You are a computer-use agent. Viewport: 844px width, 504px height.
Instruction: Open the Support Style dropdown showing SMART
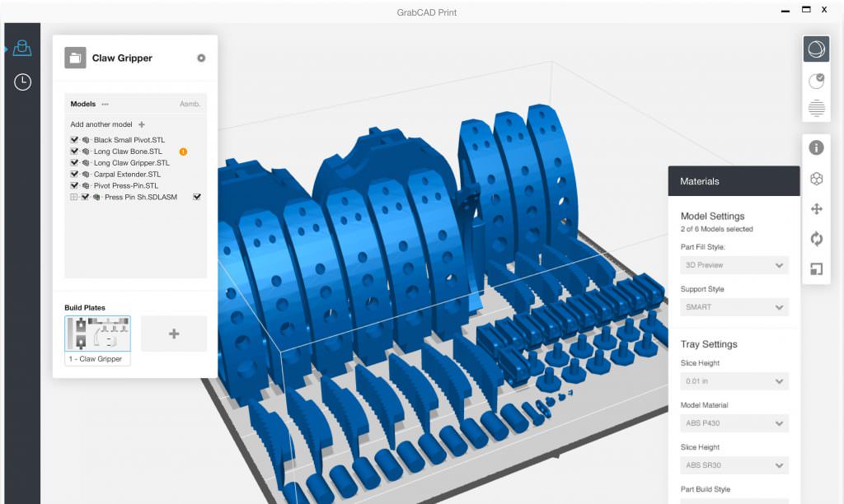point(734,307)
